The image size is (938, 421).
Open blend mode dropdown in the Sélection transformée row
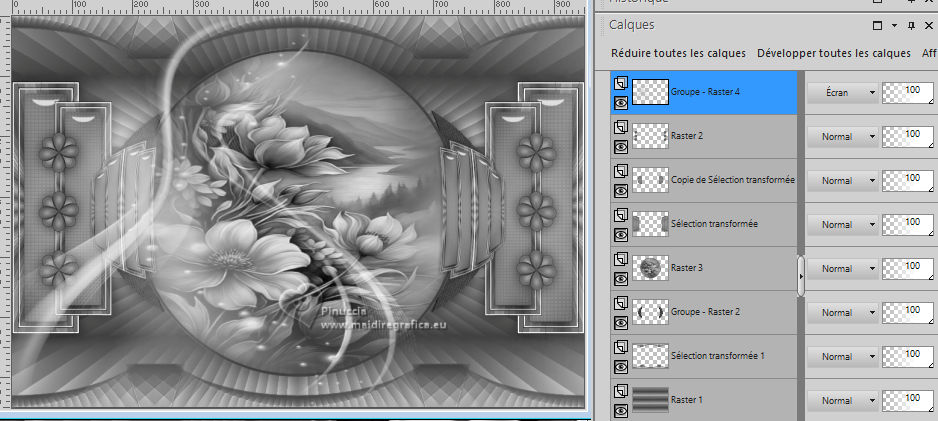pyautogui.click(x=842, y=225)
